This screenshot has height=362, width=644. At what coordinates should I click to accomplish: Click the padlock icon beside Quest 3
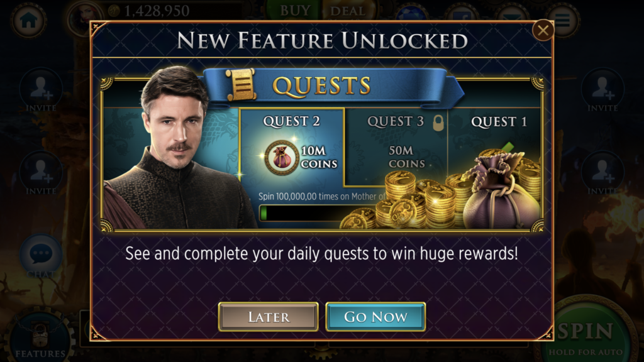click(438, 123)
